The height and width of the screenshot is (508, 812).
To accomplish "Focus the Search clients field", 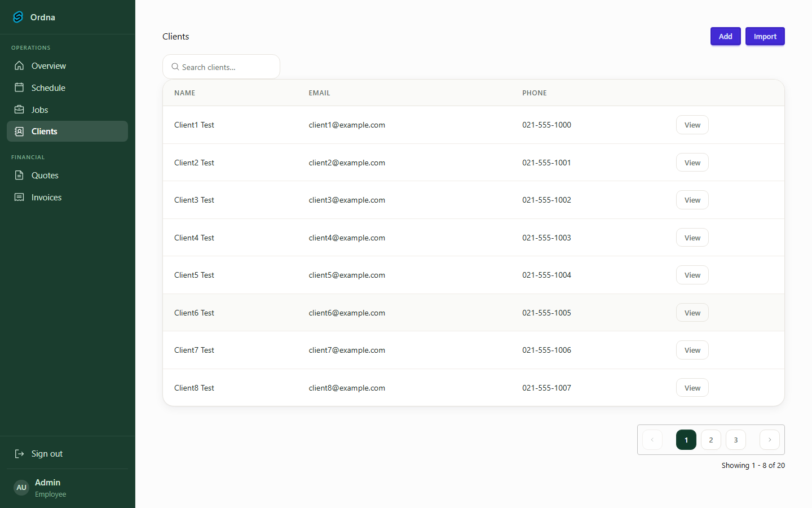I will [x=221, y=67].
